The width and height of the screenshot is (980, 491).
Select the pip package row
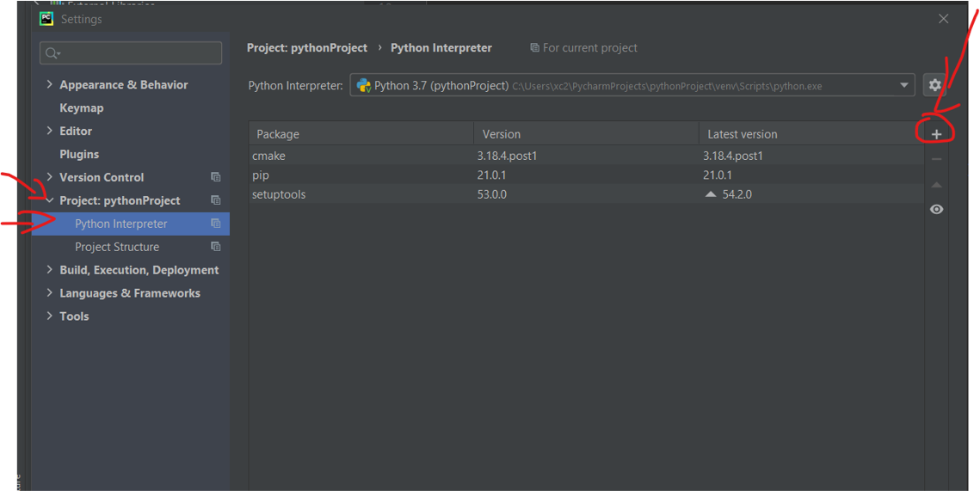(x=586, y=175)
